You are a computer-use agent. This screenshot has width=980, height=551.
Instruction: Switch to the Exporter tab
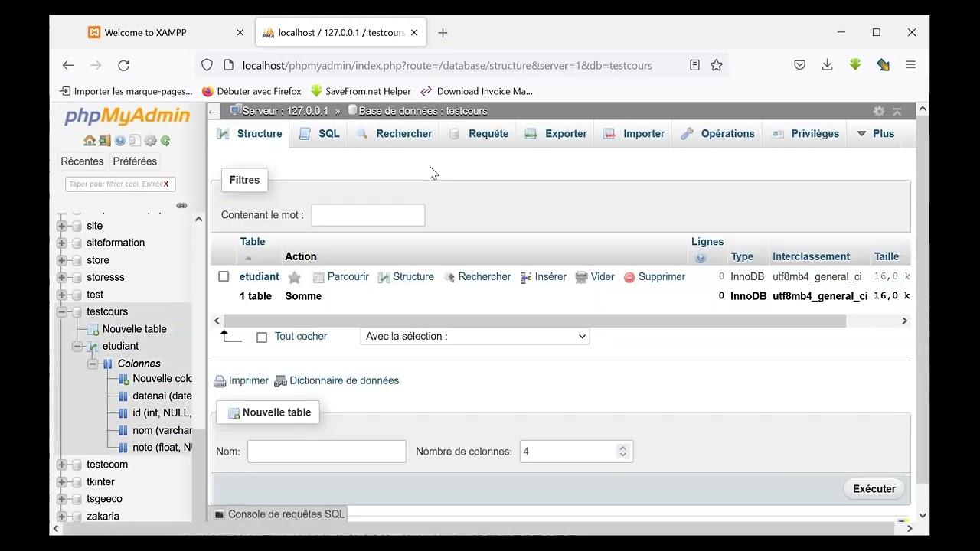[556, 133]
